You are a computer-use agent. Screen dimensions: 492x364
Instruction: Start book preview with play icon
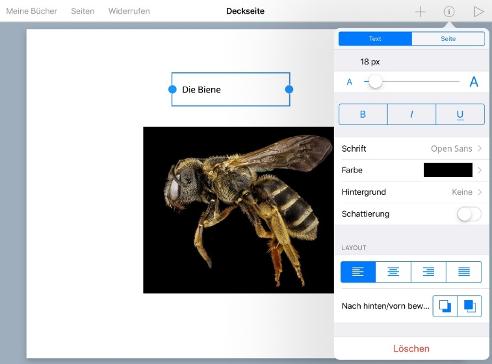pyautogui.click(x=478, y=12)
